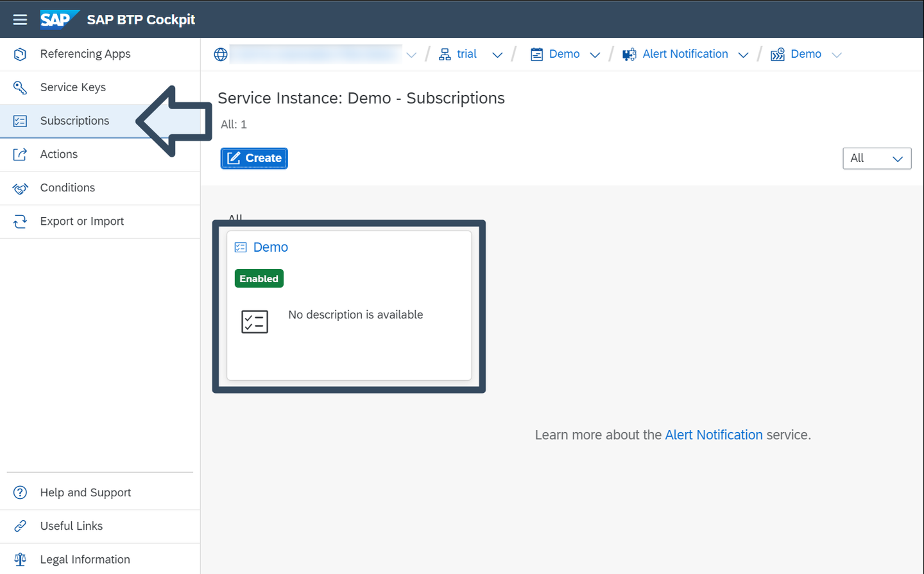
Task: Navigate to Actions
Action: [100, 154]
